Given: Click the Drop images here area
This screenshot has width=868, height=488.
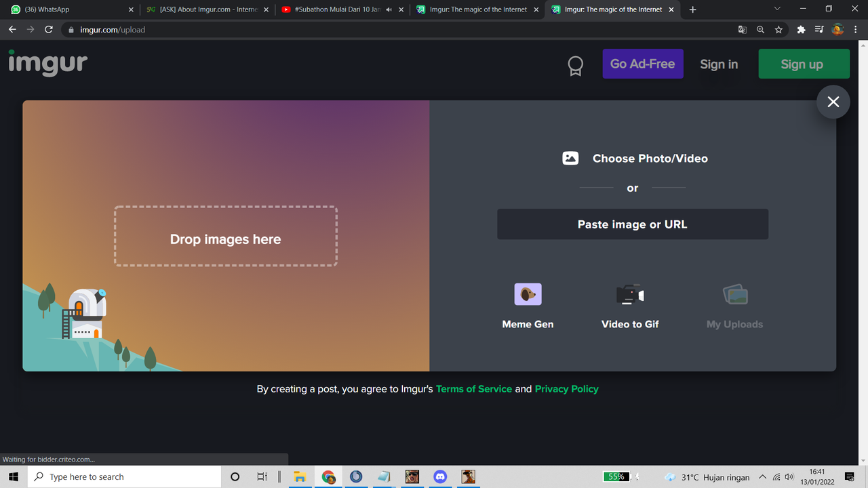Looking at the screenshot, I should point(226,236).
